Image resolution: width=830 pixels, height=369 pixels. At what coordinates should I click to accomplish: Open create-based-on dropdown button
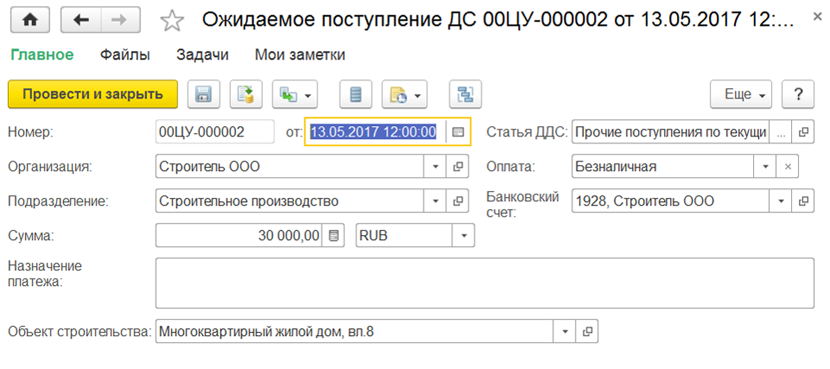(295, 94)
